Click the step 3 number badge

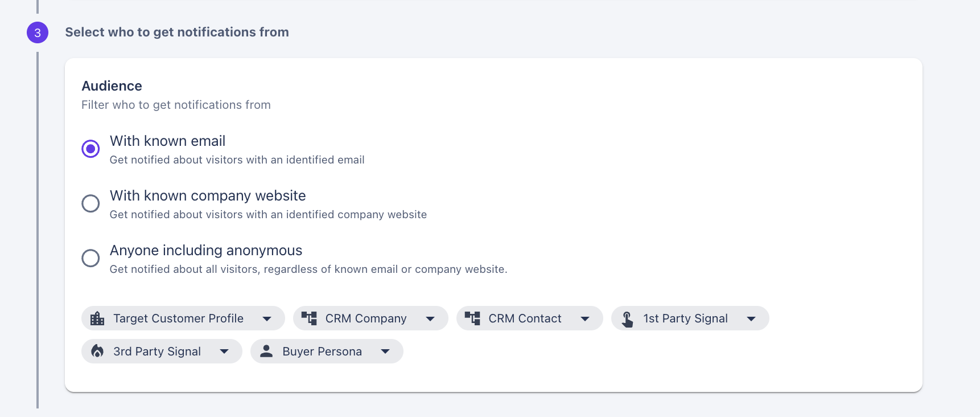coord(38,32)
